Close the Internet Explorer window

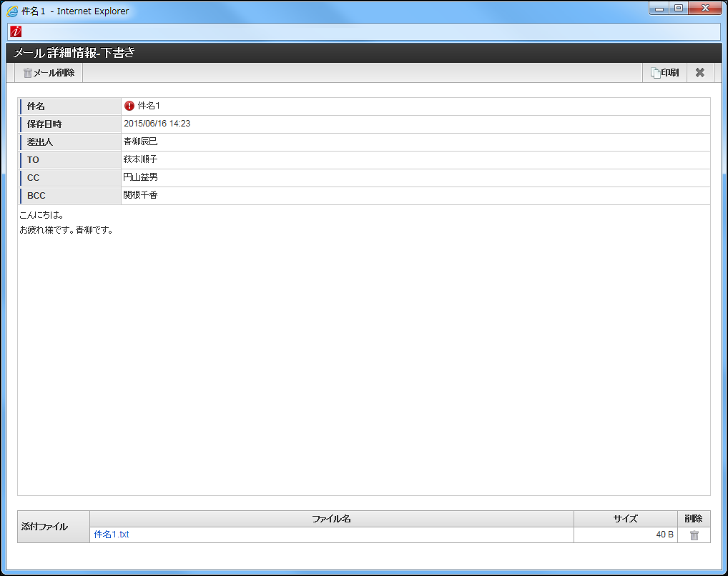click(705, 9)
